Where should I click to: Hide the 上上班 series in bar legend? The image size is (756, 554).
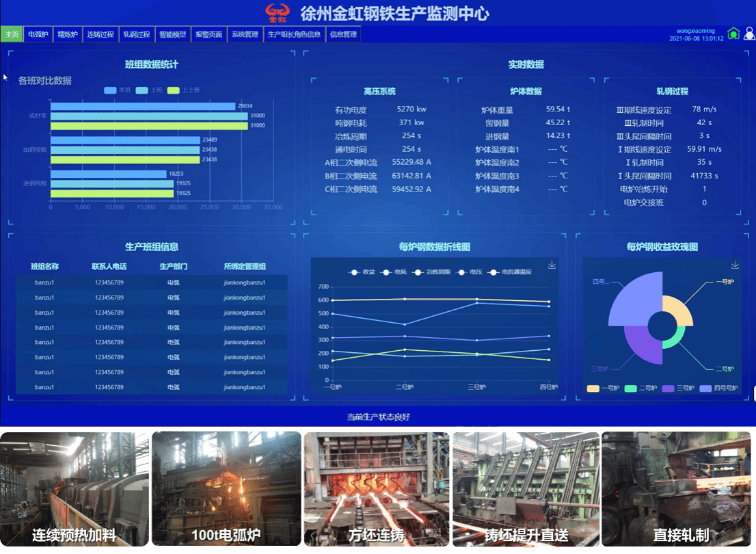pyautogui.click(x=174, y=90)
